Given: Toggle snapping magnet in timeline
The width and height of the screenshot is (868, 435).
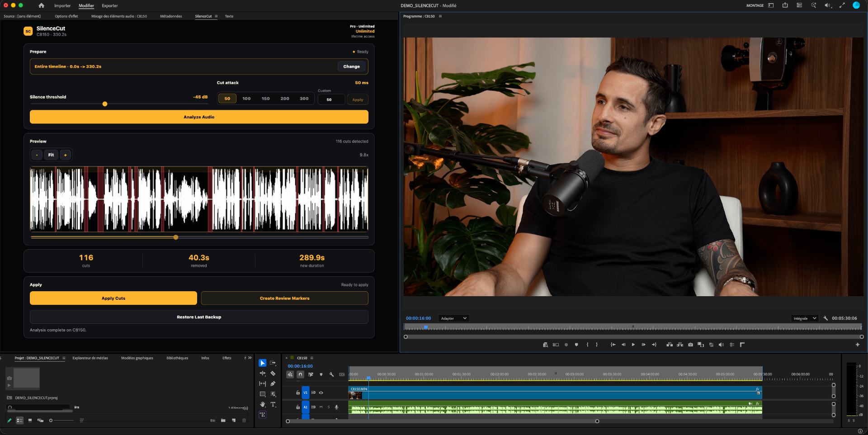Looking at the screenshot, I should click(x=300, y=374).
